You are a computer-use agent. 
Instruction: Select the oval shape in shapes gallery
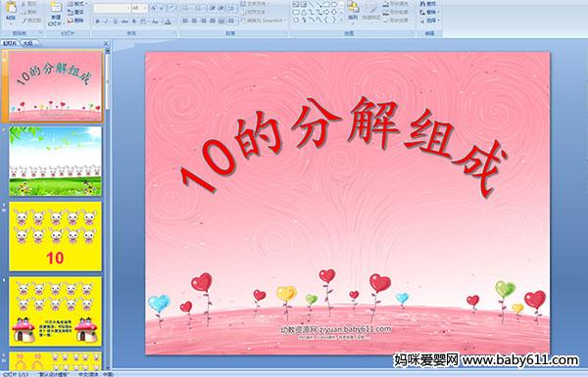pos(334,4)
